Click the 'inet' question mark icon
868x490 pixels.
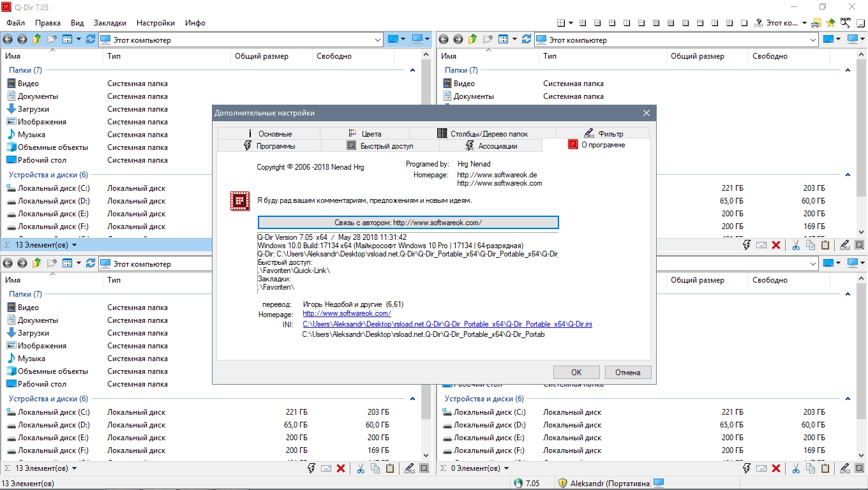pyautogui.click(x=759, y=23)
